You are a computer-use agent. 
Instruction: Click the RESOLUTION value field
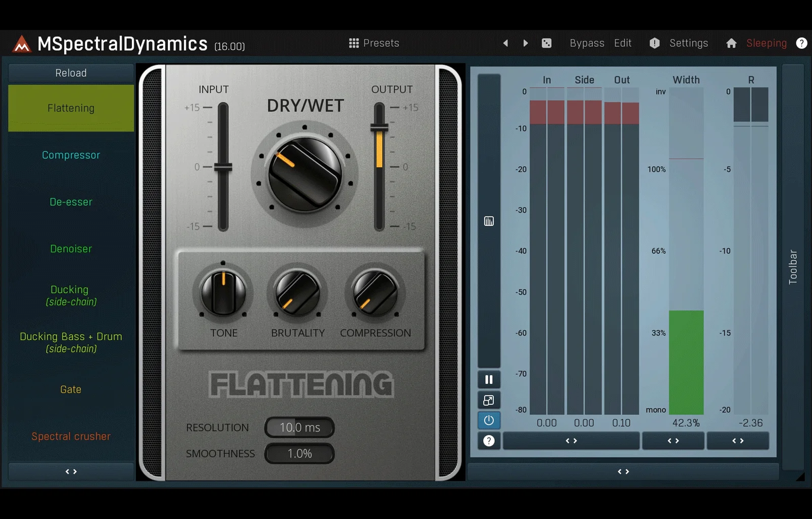299,428
